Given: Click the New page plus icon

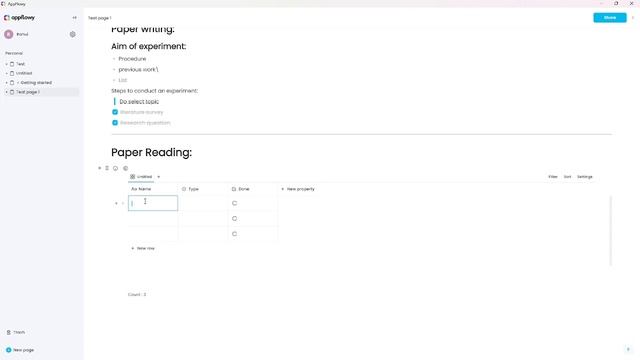Looking at the screenshot, I should (x=9, y=350).
